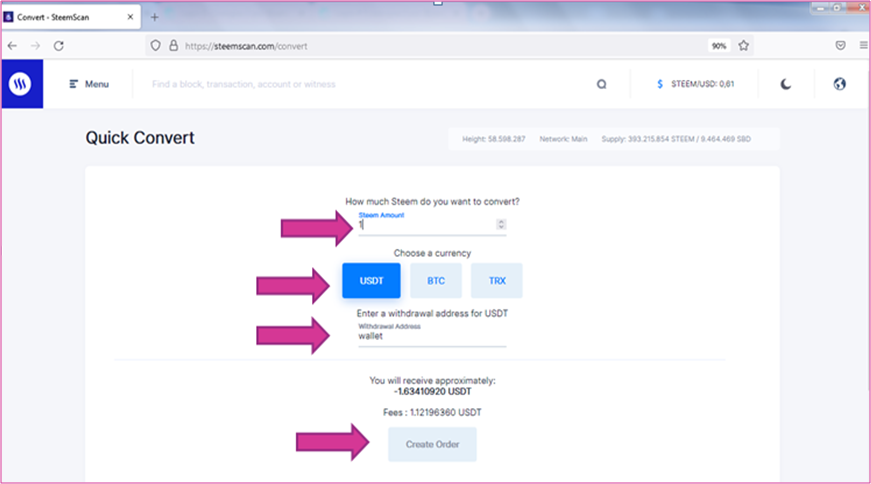This screenshot has height=484, width=871.
Task: Click the STEEM/USD price indicator
Action: pyautogui.click(x=695, y=84)
